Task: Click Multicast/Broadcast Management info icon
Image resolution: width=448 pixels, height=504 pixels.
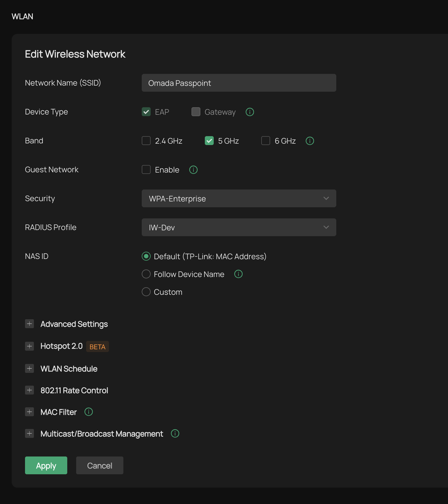Action: (175, 433)
